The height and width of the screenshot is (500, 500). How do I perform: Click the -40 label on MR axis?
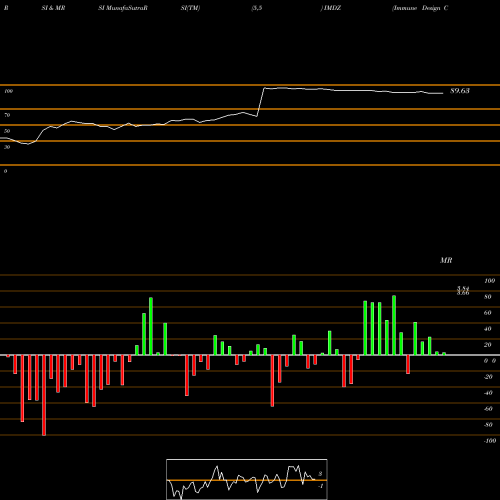click(x=488, y=393)
